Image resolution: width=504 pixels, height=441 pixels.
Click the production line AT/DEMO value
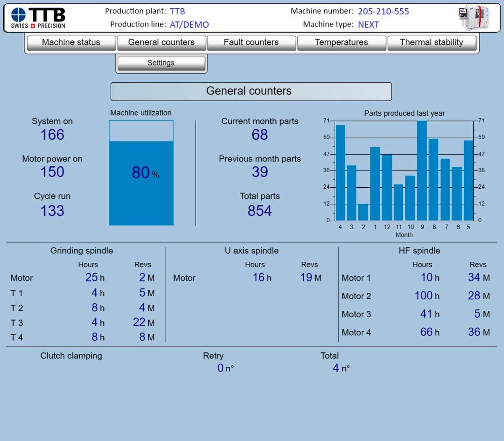[x=189, y=25]
